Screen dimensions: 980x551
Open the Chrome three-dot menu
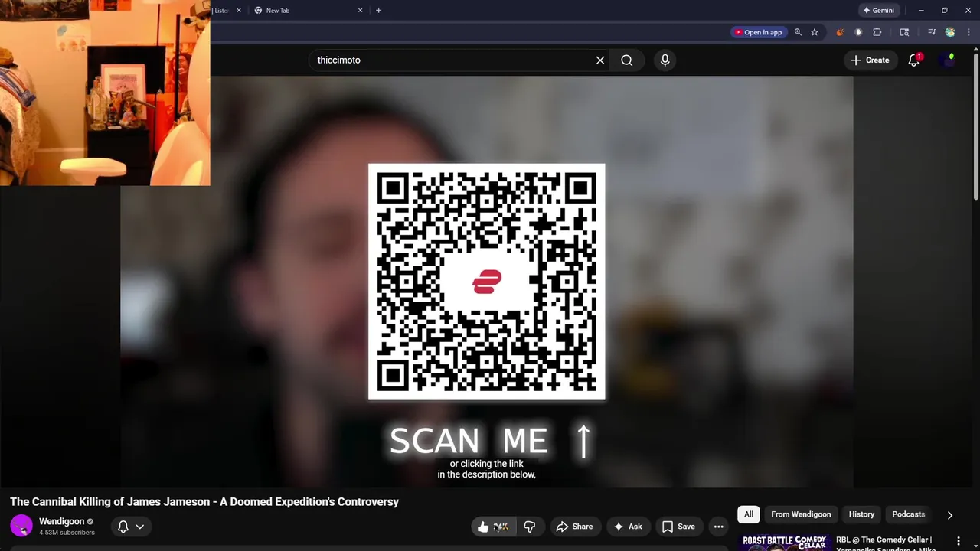tap(969, 32)
